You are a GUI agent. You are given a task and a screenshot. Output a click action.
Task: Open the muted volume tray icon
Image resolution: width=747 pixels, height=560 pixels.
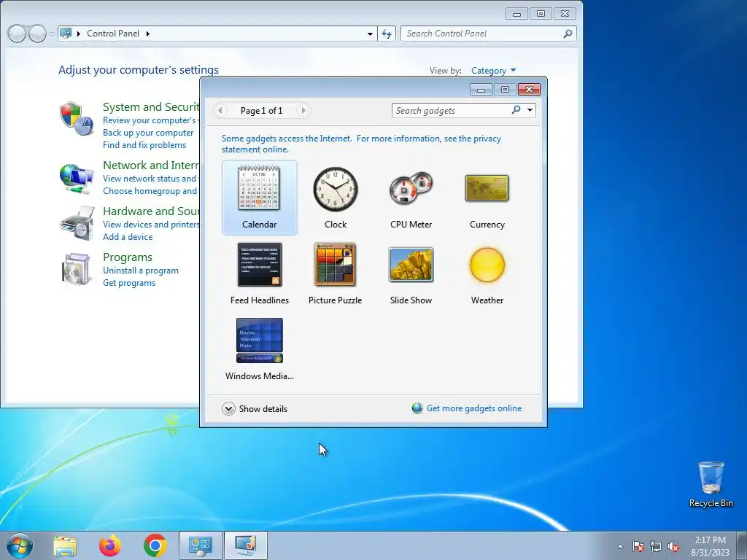pos(673,546)
